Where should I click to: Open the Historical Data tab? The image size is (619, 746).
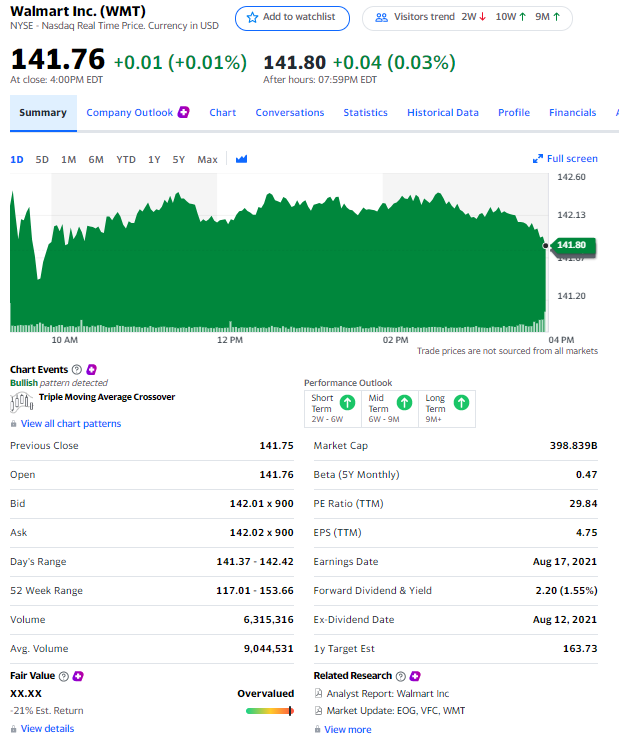443,113
